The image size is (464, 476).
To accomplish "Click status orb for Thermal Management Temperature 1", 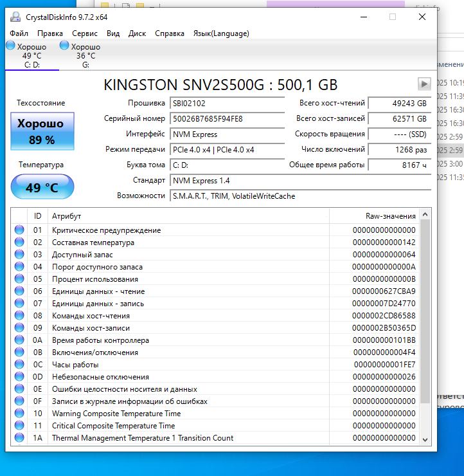I will tap(19, 438).
